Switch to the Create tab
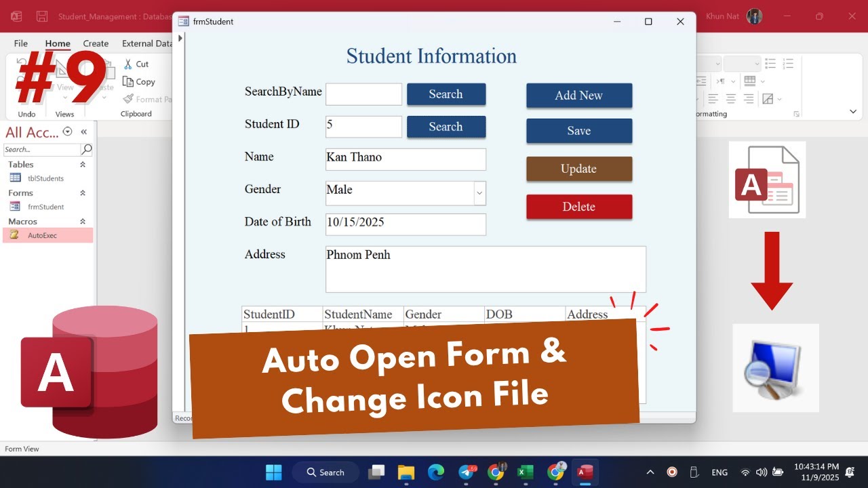 (96, 43)
